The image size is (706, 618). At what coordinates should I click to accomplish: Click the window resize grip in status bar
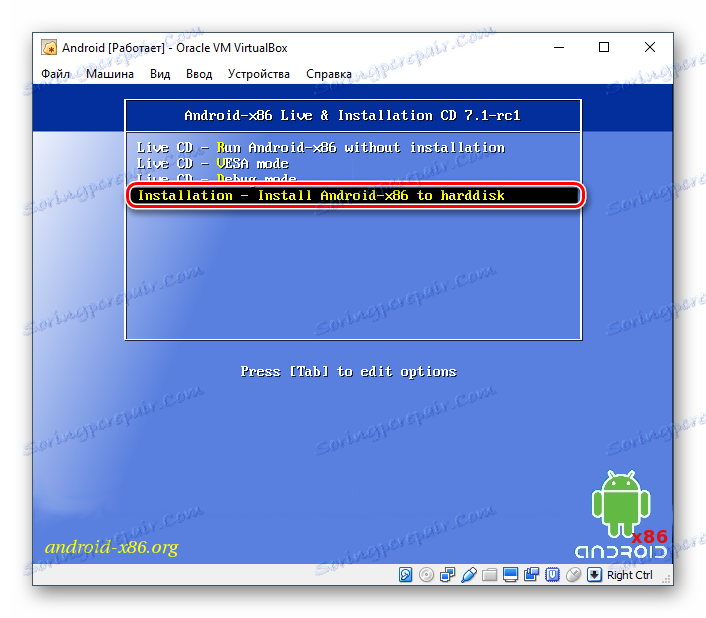pos(666,579)
